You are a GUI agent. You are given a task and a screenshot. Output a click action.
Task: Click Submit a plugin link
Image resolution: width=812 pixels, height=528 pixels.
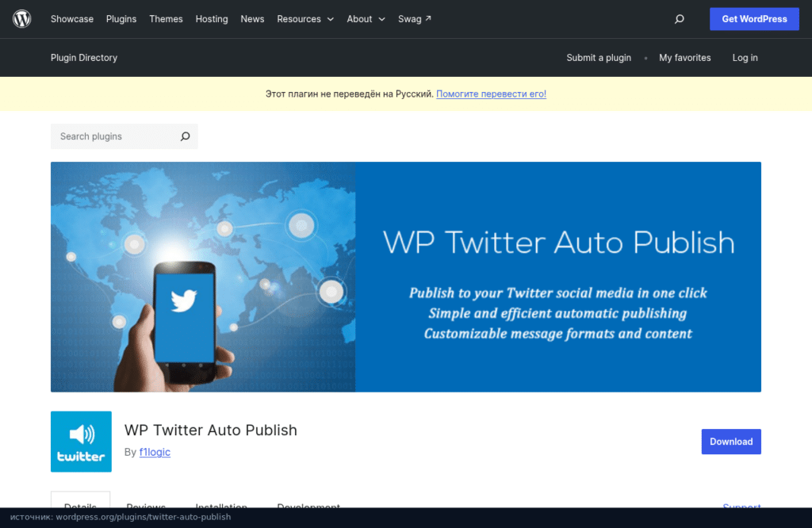point(599,58)
